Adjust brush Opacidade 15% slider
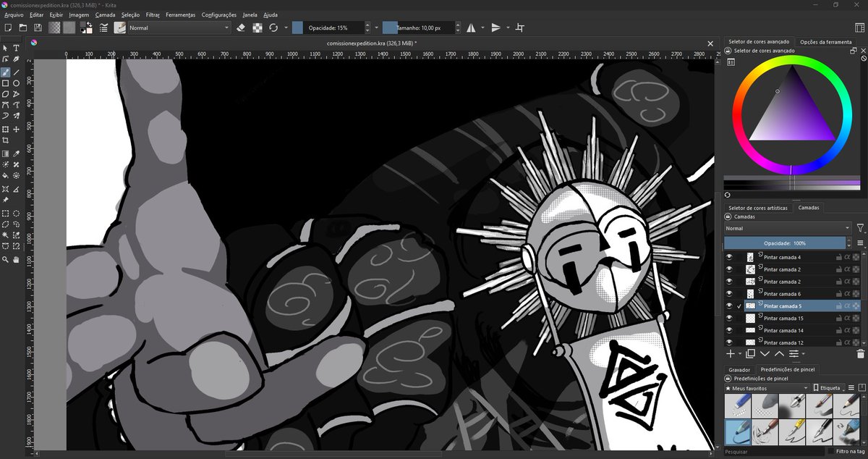The height and width of the screenshot is (459, 868). (328, 28)
